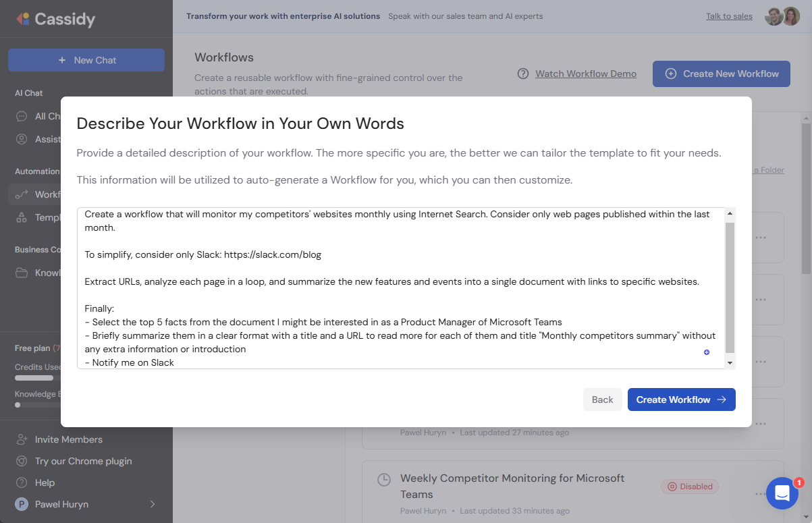Screen dimensions: 812x523
Task: Click the Chrome plugin icon
Action: (22, 461)
